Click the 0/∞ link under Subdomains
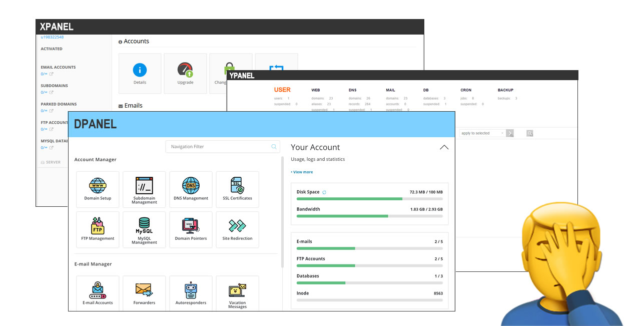 pyautogui.click(x=44, y=93)
